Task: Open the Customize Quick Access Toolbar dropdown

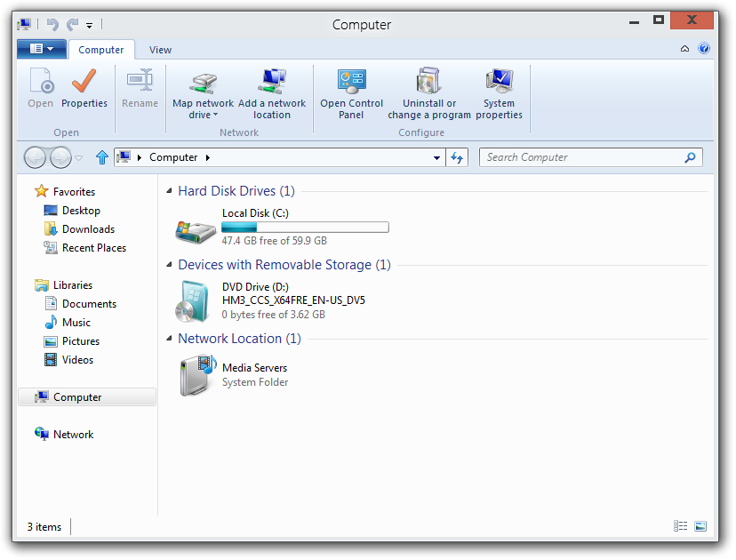Action: pos(89,26)
